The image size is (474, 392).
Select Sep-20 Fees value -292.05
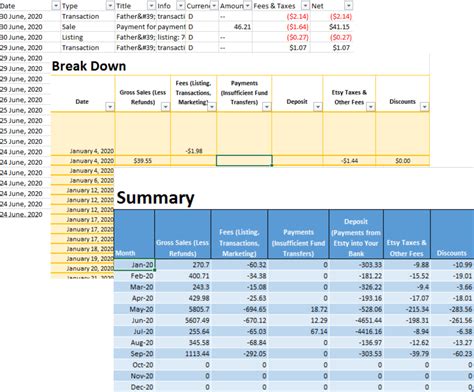239,353
